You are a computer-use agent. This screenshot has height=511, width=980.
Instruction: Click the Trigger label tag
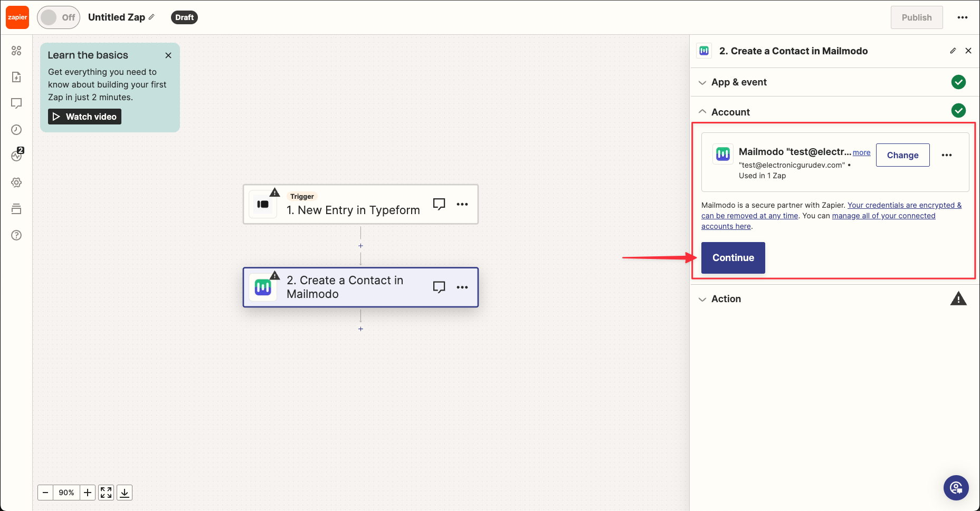(302, 196)
